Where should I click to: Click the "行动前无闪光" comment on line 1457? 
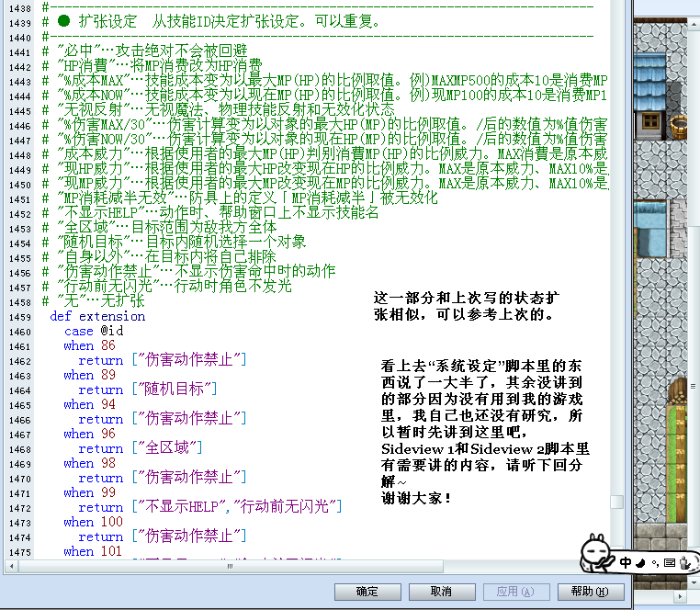(x=167, y=288)
